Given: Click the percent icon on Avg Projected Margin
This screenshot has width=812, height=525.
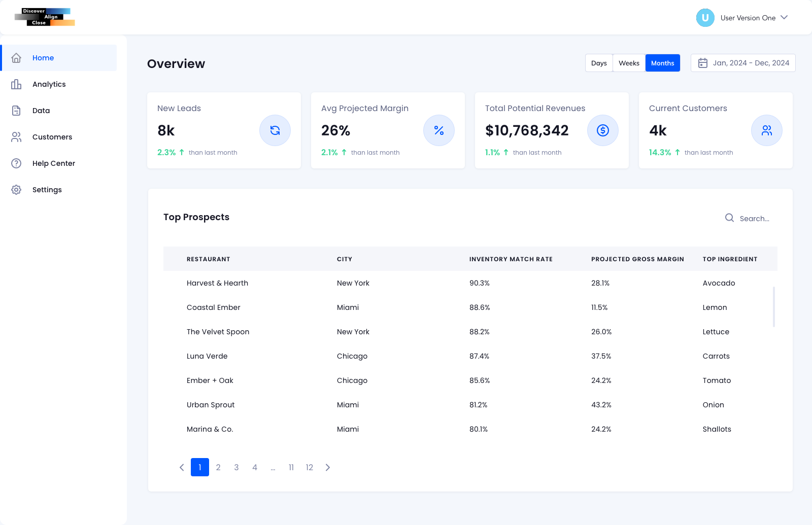Looking at the screenshot, I should point(438,130).
